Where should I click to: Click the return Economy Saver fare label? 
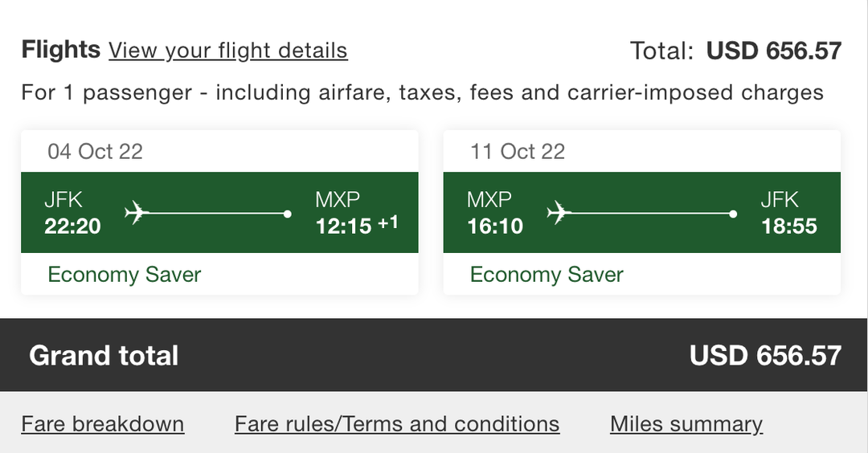547,275
